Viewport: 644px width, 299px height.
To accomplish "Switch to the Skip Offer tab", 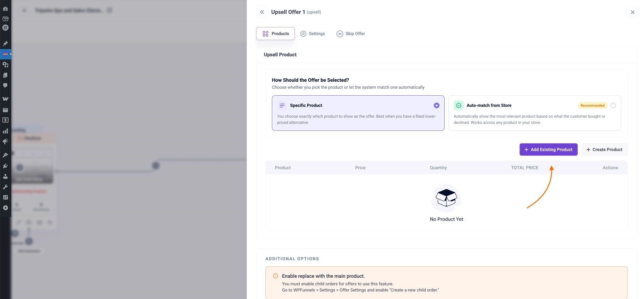I will click(x=351, y=34).
